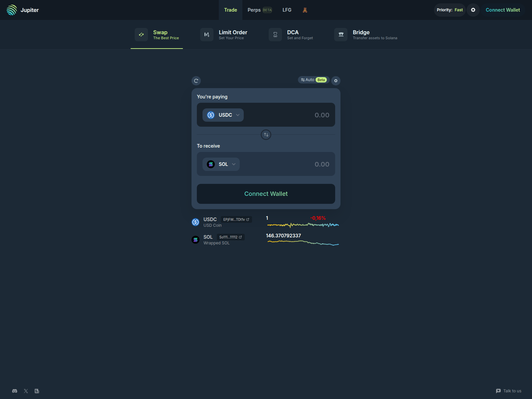The height and width of the screenshot is (399, 532).
Task: Select the Trade nav tab
Action: tap(230, 10)
